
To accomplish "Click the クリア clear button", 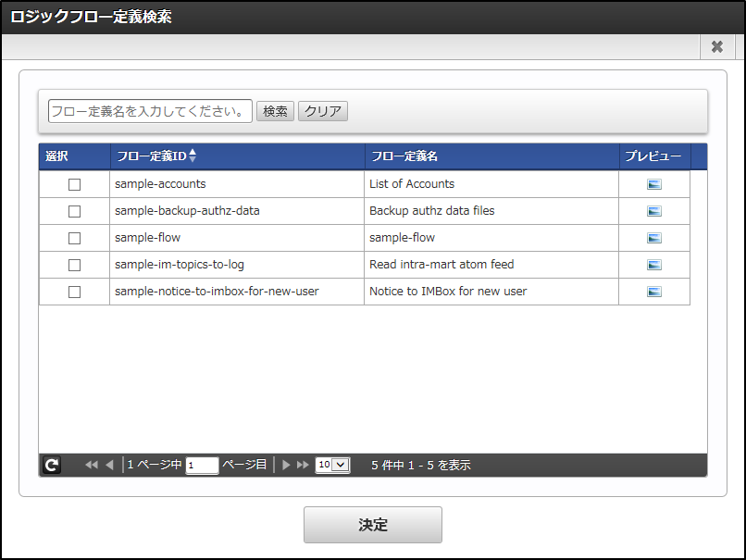I will [x=323, y=111].
